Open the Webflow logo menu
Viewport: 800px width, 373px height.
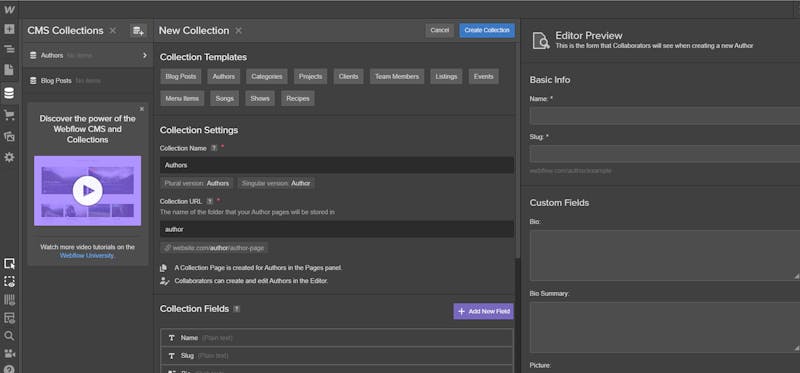[9, 10]
